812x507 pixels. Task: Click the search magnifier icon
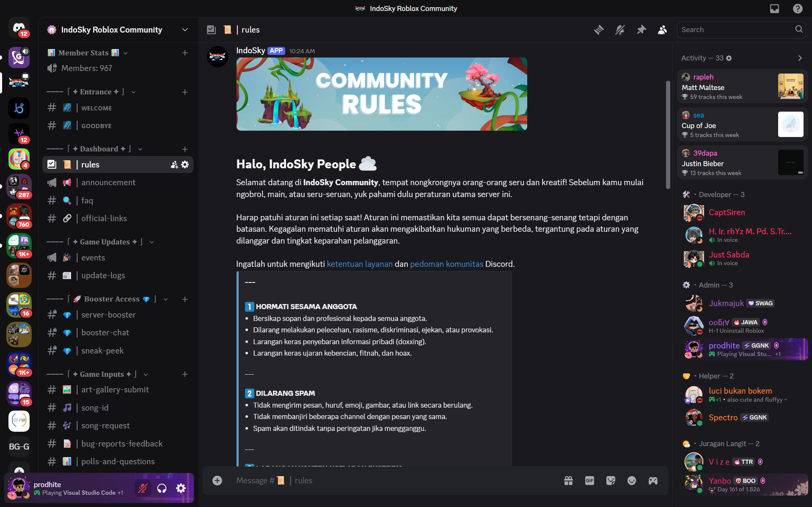coord(799,29)
